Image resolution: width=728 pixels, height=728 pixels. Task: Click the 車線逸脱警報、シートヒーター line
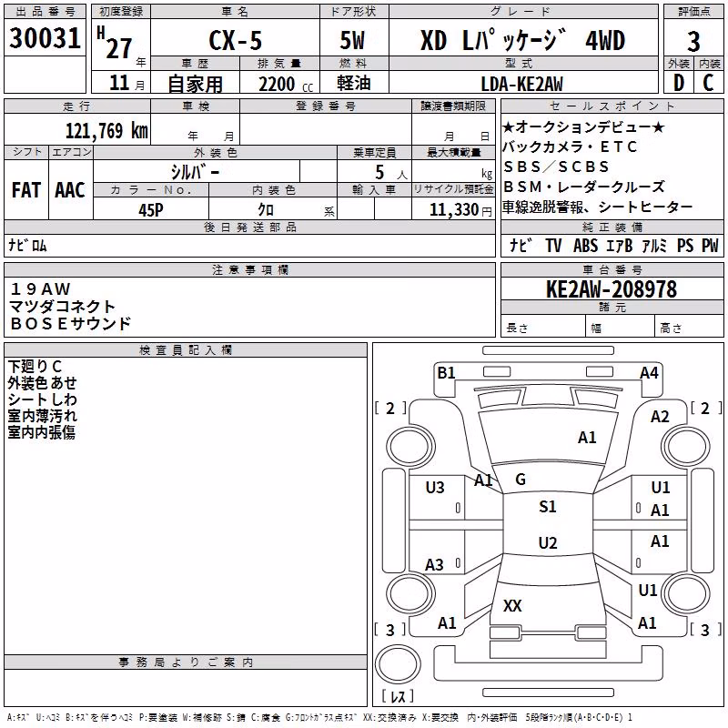[x=598, y=207]
